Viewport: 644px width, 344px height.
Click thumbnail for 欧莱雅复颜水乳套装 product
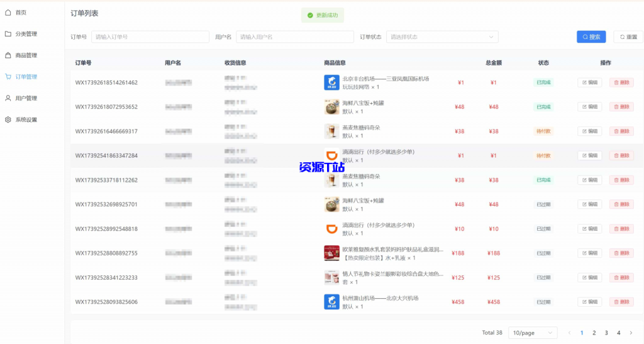pyautogui.click(x=331, y=253)
